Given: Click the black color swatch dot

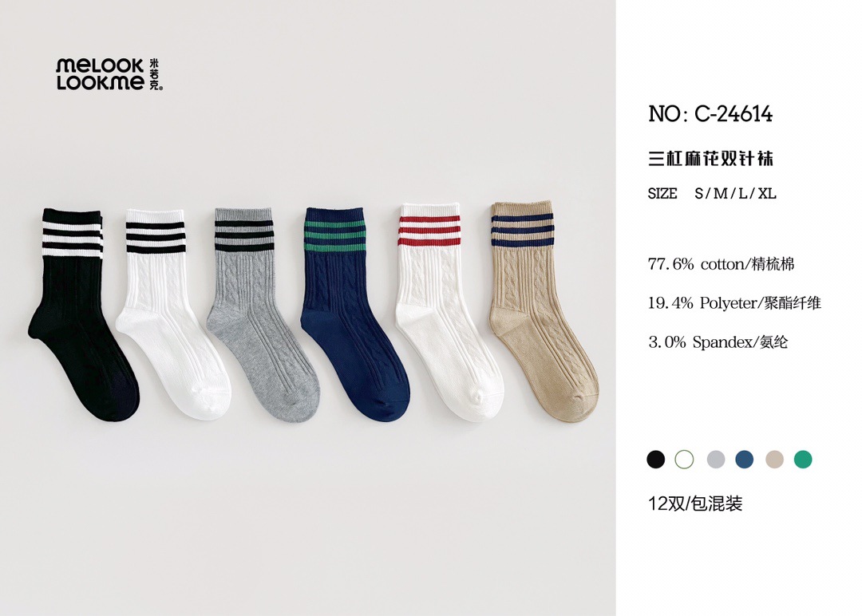Looking at the screenshot, I should click(655, 459).
